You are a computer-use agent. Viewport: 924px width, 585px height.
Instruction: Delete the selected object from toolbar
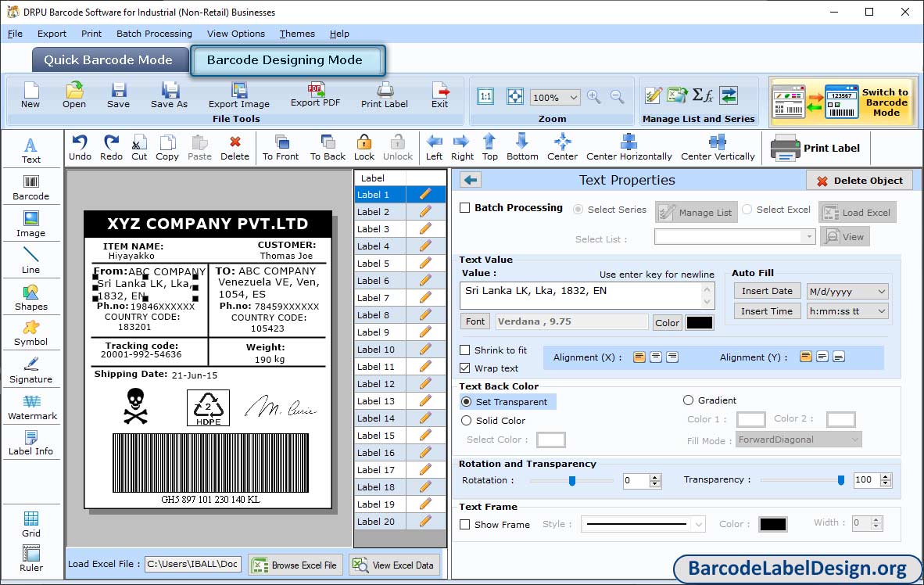pos(235,148)
